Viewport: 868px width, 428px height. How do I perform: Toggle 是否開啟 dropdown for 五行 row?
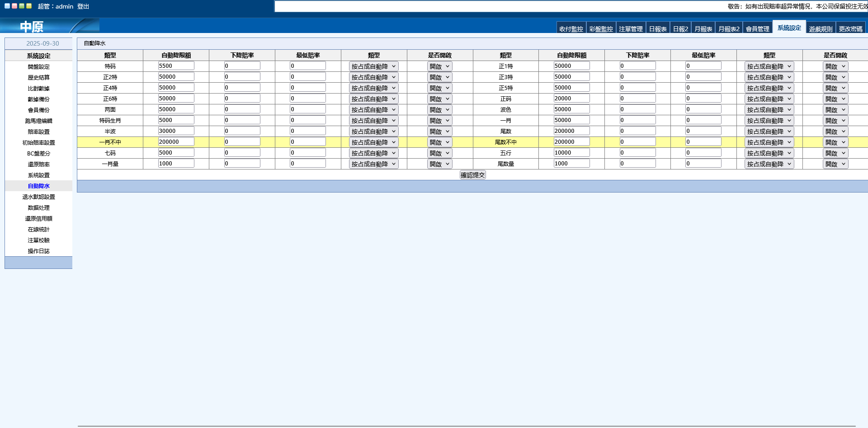(835, 153)
